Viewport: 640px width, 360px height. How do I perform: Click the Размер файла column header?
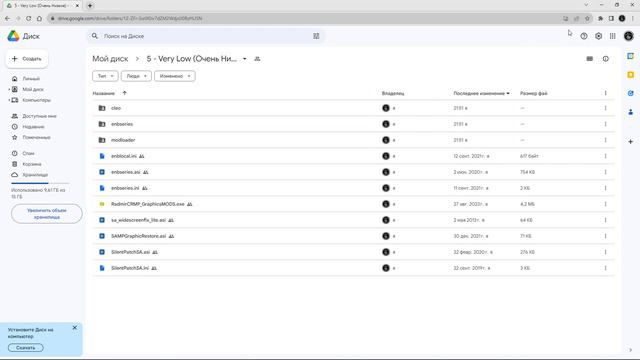[x=533, y=93]
